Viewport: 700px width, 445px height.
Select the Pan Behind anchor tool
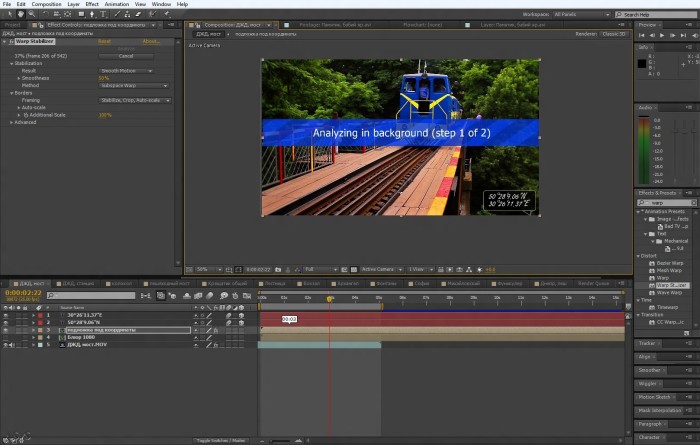67,14
